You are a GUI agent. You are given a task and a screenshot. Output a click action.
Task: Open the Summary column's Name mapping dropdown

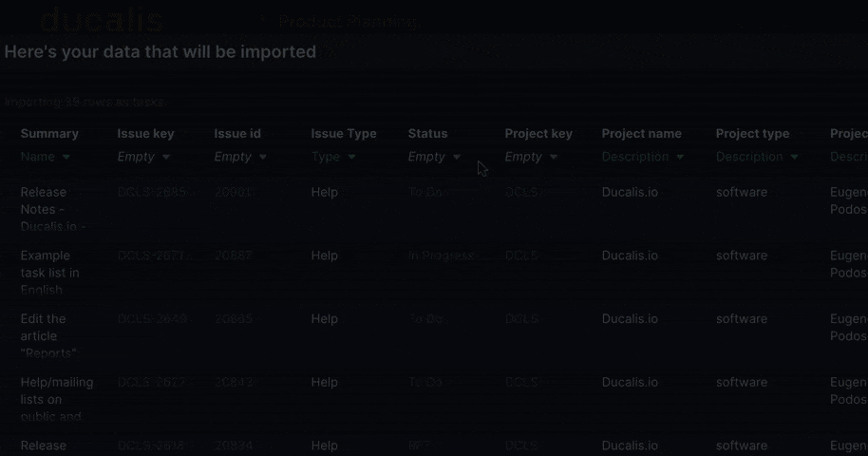46,157
